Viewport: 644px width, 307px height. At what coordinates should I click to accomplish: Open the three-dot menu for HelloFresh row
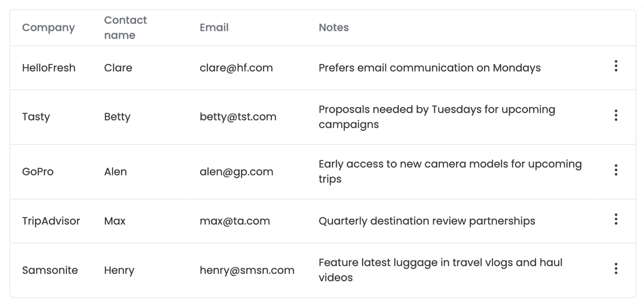(616, 66)
